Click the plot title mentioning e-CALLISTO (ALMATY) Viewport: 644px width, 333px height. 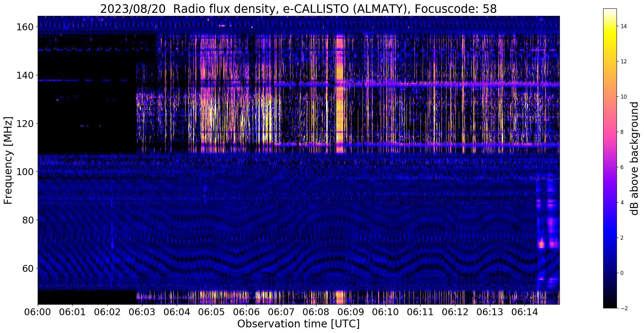pyautogui.click(x=298, y=9)
